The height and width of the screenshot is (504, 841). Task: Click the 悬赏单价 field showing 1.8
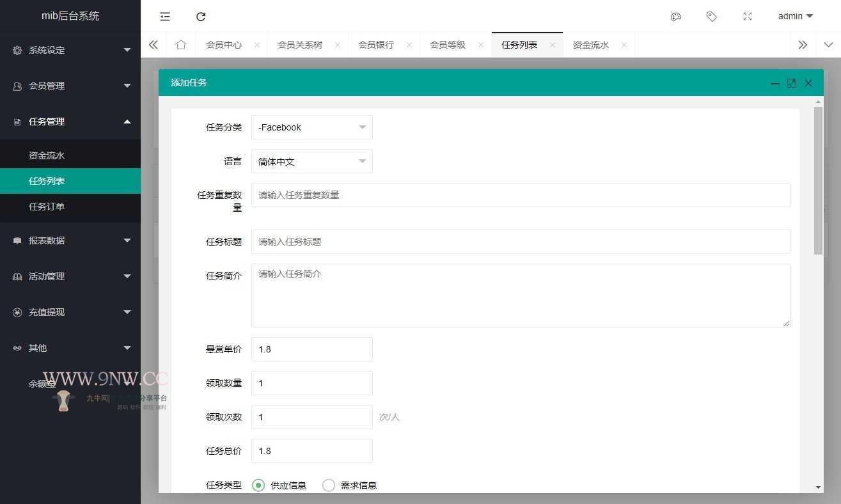pos(312,349)
